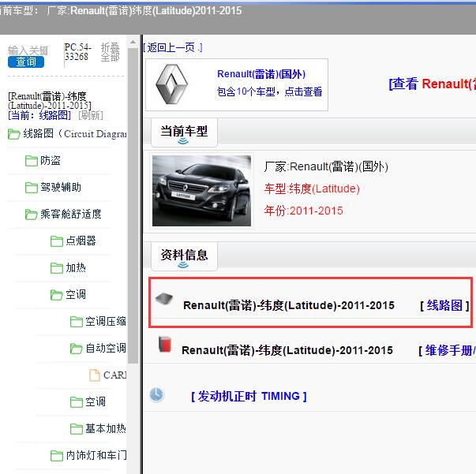Image resolution: width=476 pixels, height=474 pixels.
Task: Click the sidebar vertical scrollbar thumb
Action: click(x=133, y=205)
